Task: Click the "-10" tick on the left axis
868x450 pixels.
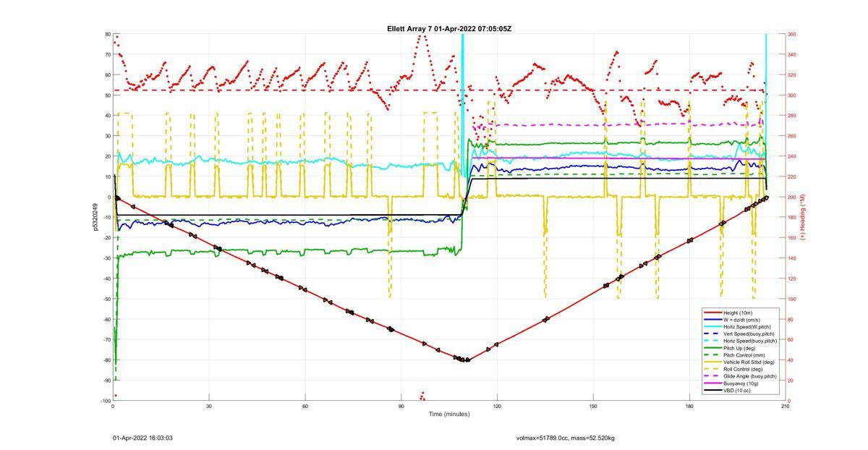Action: 107,218
